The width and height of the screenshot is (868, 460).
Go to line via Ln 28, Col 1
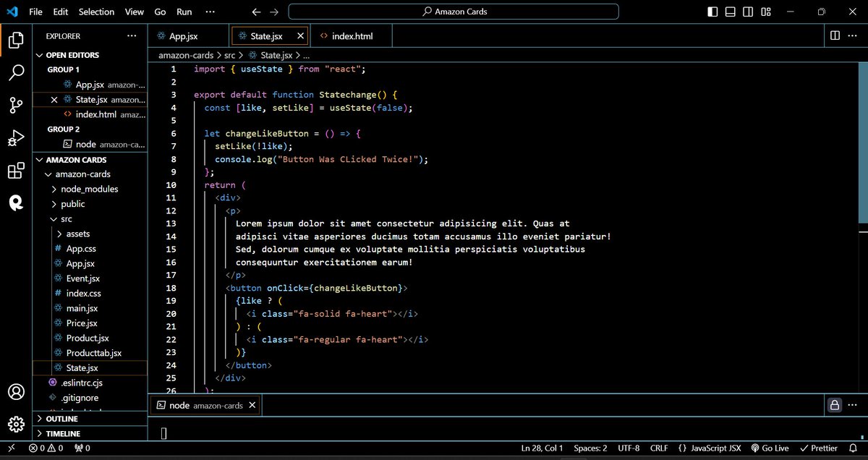[x=542, y=448]
